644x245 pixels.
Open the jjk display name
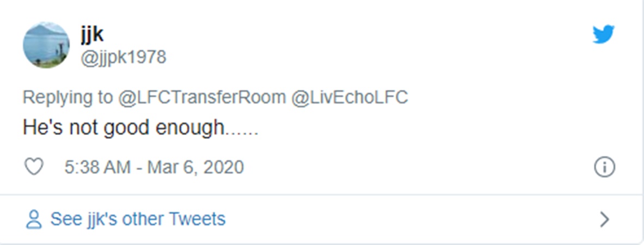coord(92,34)
